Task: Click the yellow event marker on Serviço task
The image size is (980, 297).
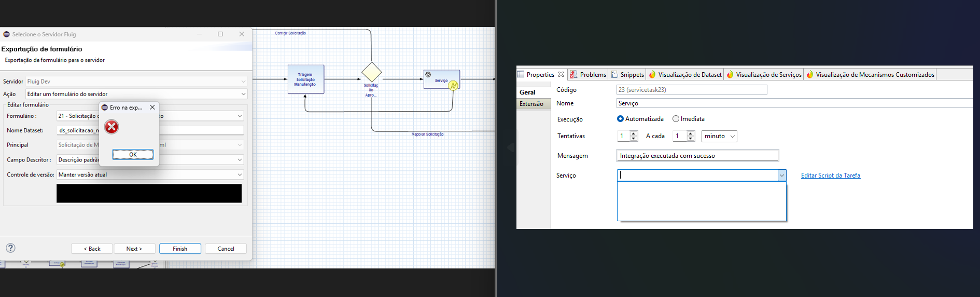Action: (454, 86)
